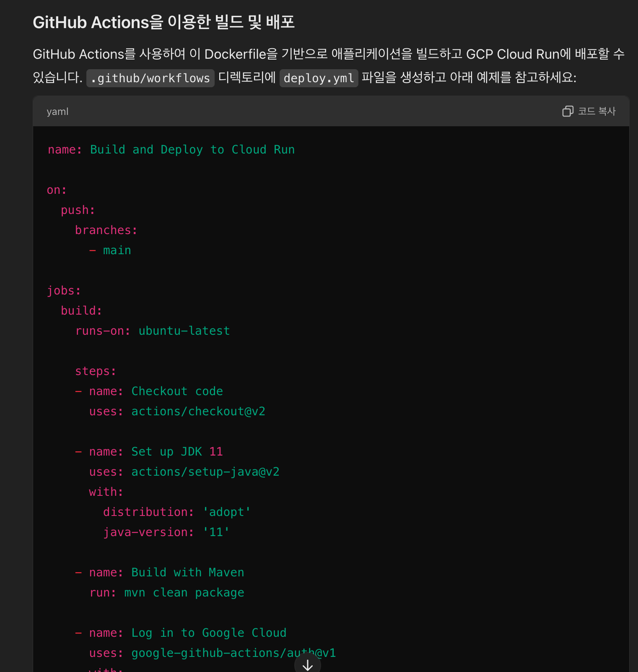Screen dimensions: 638x672
Task: Click 'uses: actions/setup-java@v2' line
Action: (x=184, y=472)
